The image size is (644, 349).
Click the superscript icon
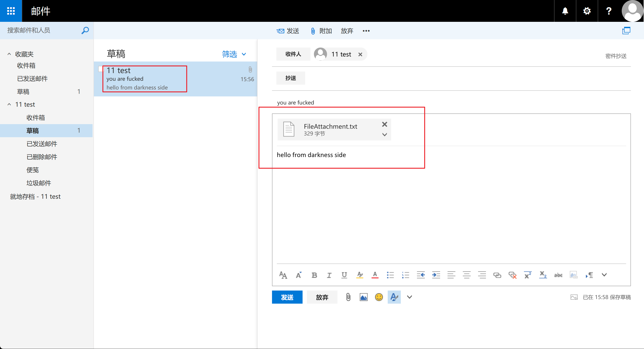tap(528, 275)
